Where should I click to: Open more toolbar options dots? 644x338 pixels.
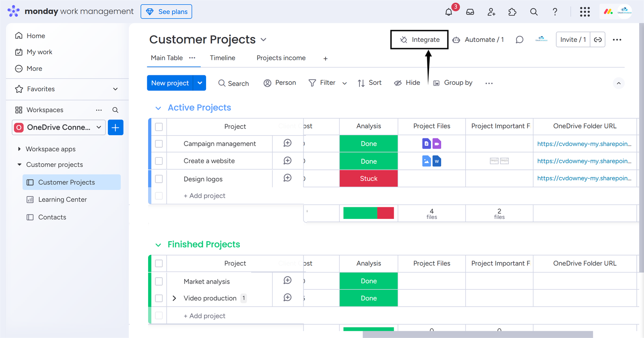pos(489,83)
